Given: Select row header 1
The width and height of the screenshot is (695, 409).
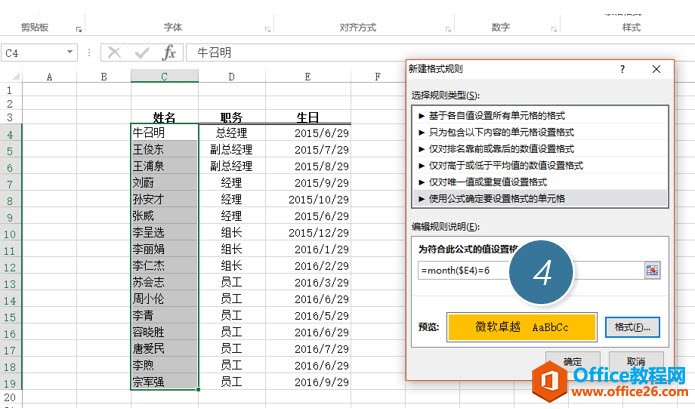Looking at the screenshot, I should coord(10,90).
